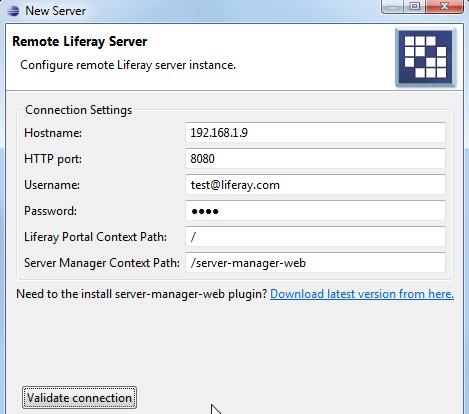Click the Connection Settings group title
The height and width of the screenshot is (414, 469).
tap(79, 110)
